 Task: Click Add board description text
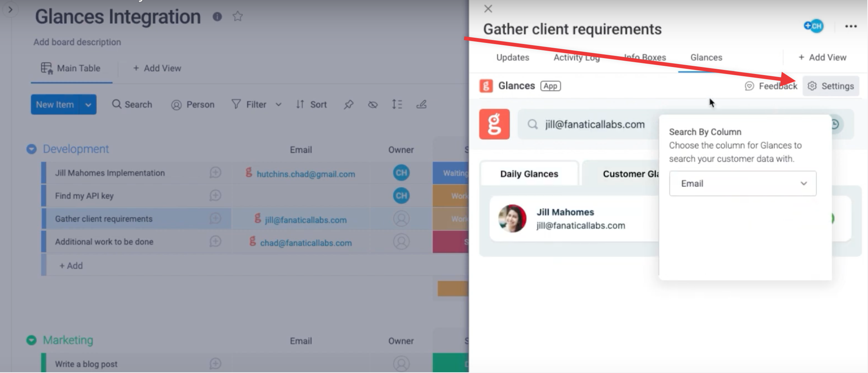point(77,42)
